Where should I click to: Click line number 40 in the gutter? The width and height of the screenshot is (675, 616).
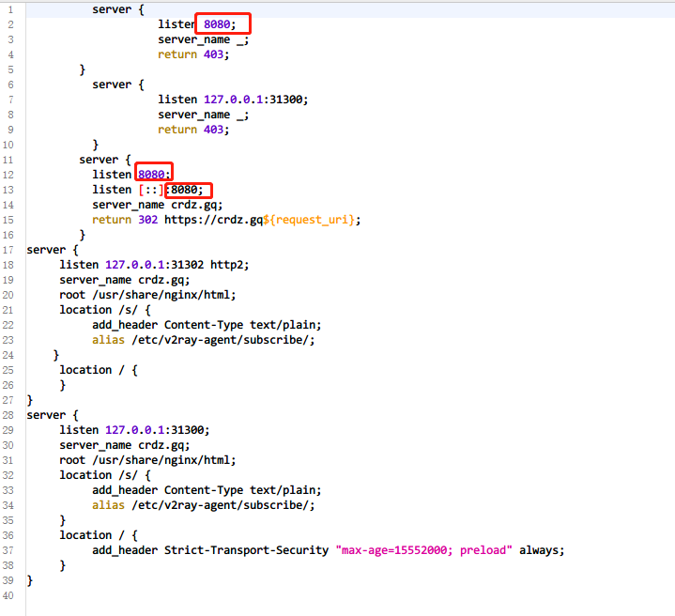9,595
